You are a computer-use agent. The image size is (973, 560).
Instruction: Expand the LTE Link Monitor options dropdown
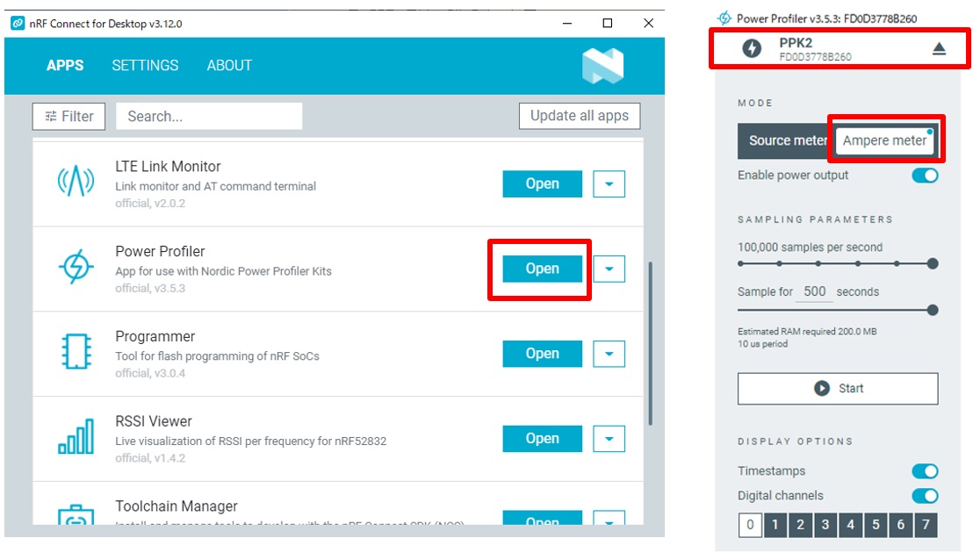click(x=609, y=184)
